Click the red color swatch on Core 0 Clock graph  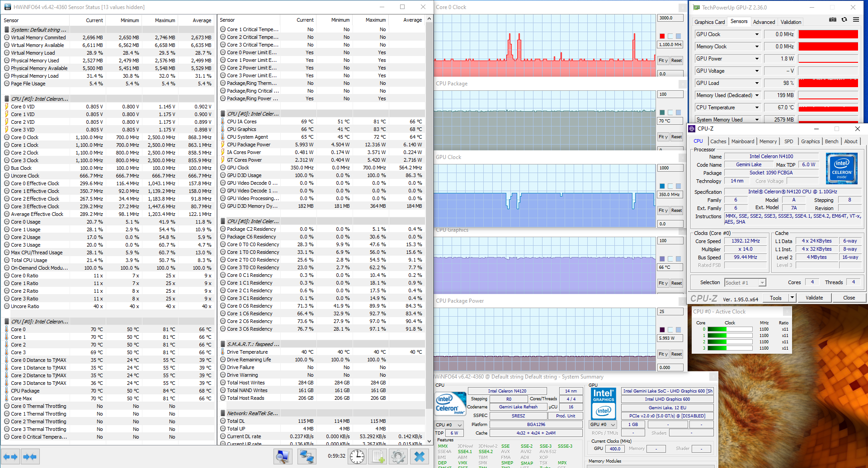[662, 36]
